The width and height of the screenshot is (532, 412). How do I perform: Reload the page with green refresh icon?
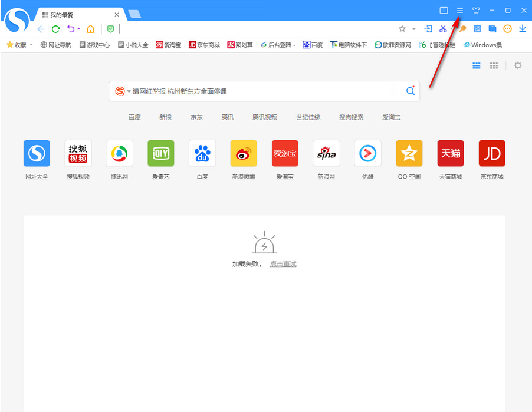(x=56, y=29)
